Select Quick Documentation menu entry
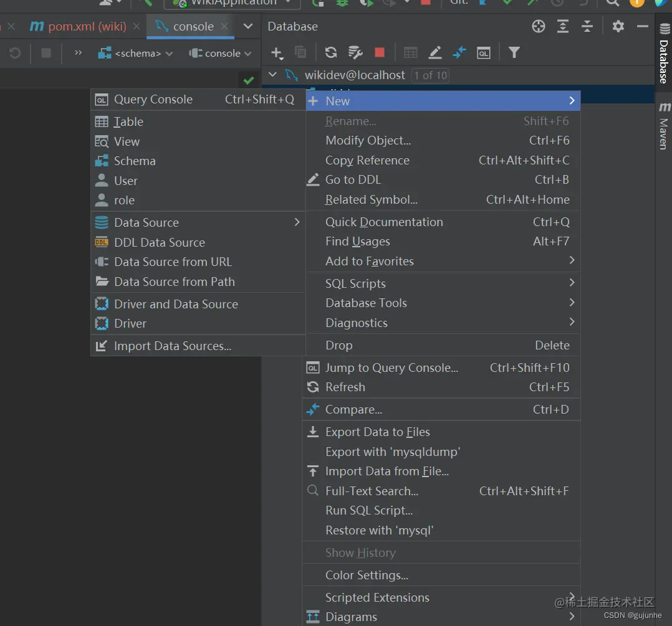 pos(443,222)
